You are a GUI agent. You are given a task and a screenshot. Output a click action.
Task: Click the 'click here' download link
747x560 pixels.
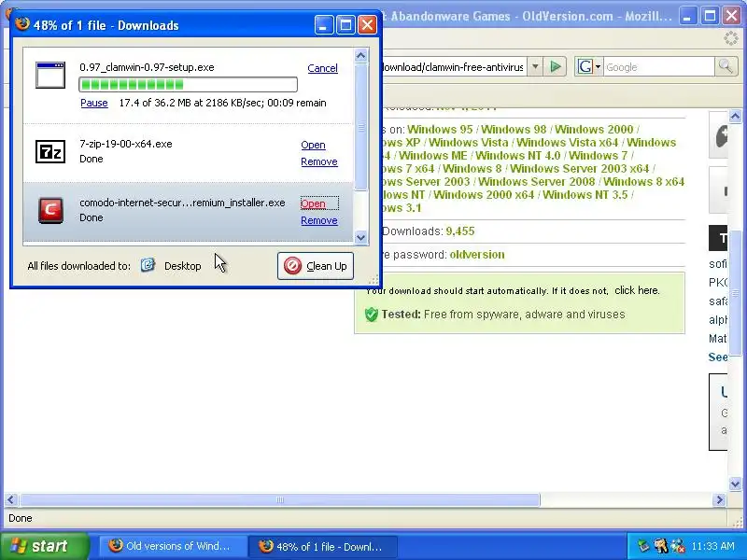[637, 290]
